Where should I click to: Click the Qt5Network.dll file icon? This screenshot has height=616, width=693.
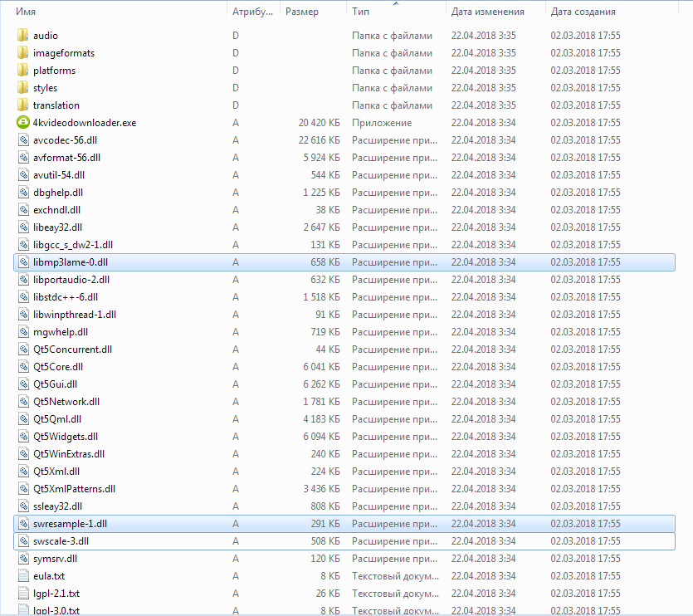[23, 402]
